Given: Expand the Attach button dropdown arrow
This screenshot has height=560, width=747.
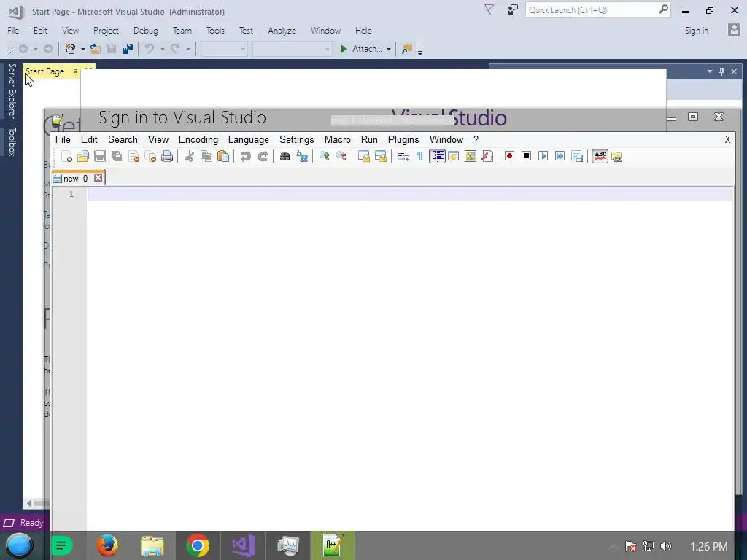Looking at the screenshot, I should [x=389, y=49].
